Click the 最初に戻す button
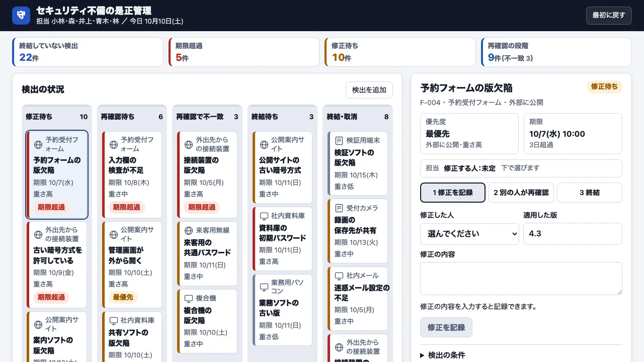Viewport: 644px width, 362px height. pyautogui.click(x=609, y=16)
